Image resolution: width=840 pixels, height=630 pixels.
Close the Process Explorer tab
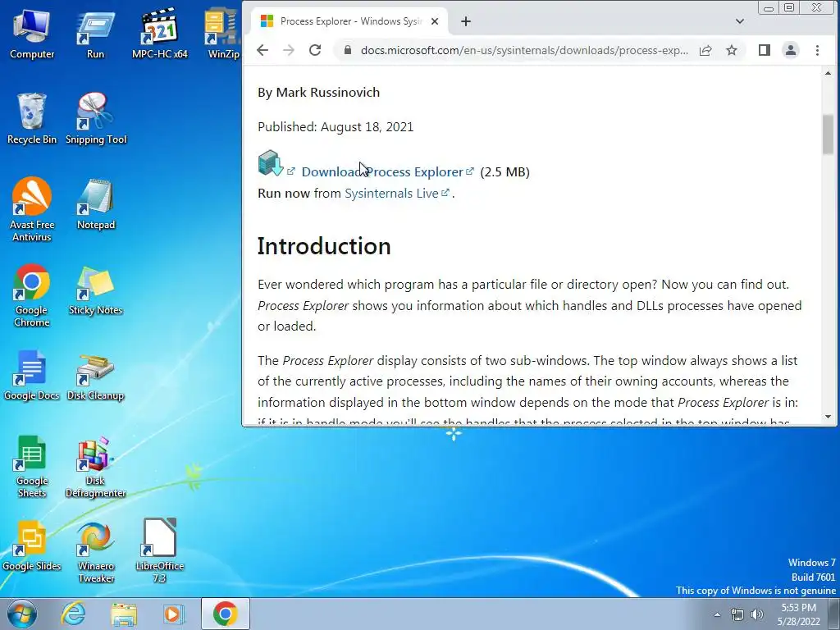(x=435, y=21)
